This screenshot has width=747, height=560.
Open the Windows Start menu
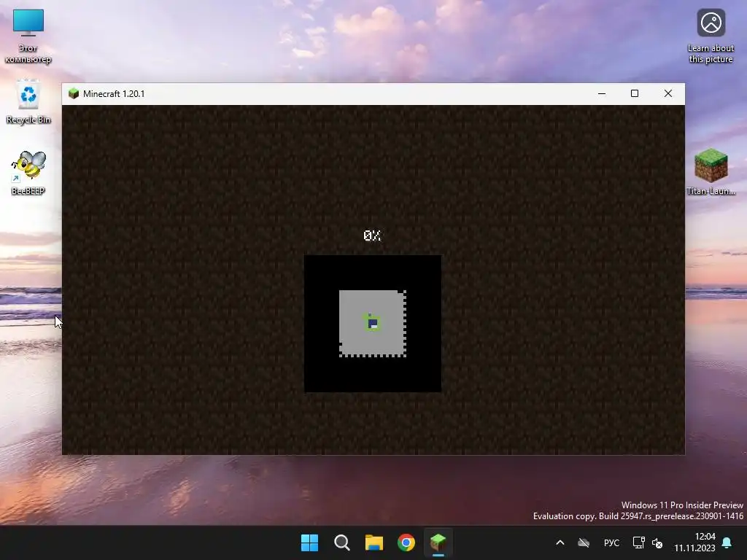[x=309, y=542]
